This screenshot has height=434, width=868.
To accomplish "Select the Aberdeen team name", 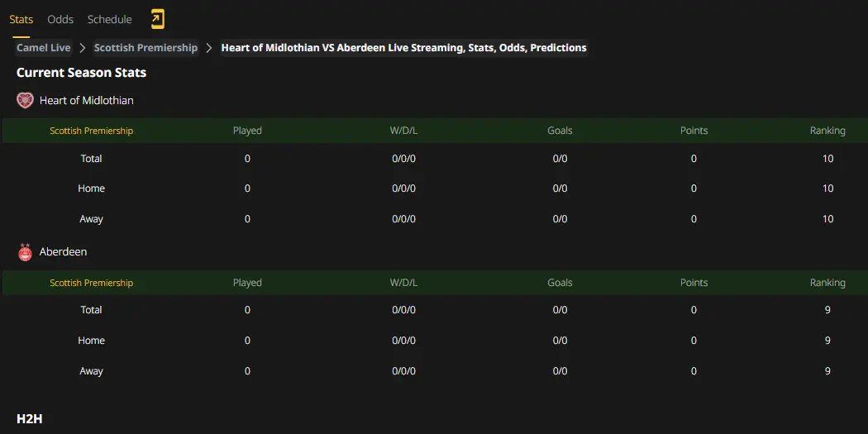I will (x=63, y=252).
